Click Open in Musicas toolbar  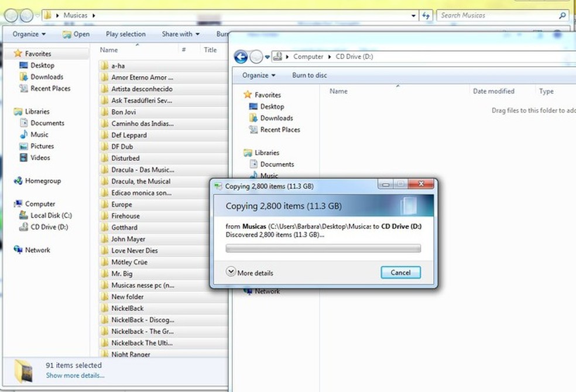(76, 34)
